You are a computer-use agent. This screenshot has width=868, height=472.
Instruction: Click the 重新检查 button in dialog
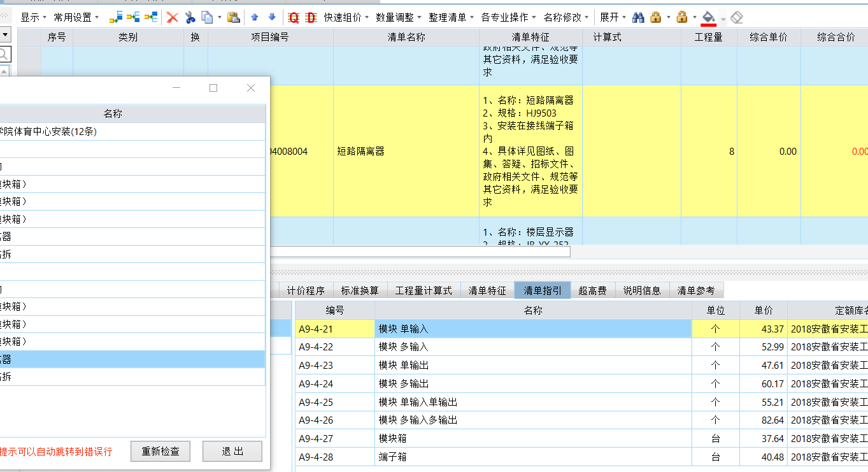(160, 452)
